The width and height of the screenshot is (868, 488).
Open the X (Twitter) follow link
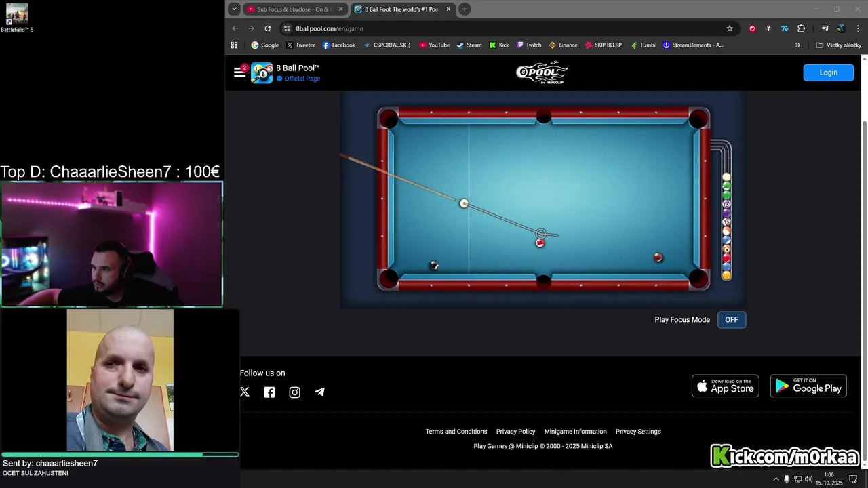(245, 392)
